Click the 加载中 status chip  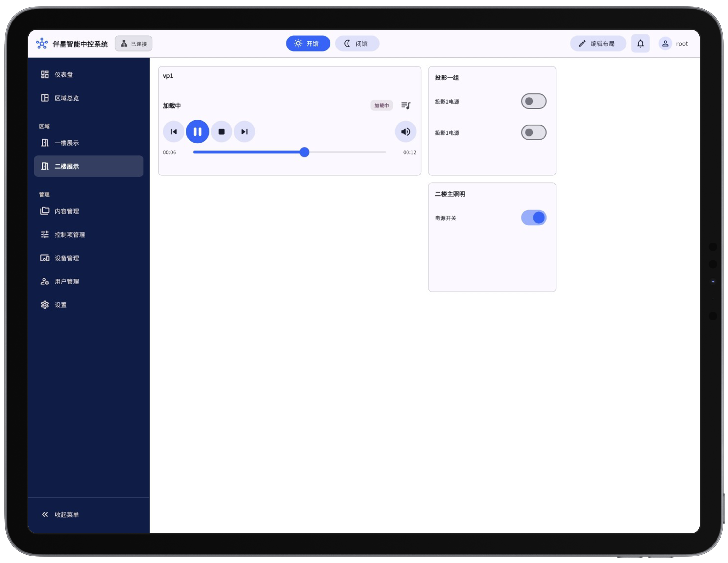point(381,105)
